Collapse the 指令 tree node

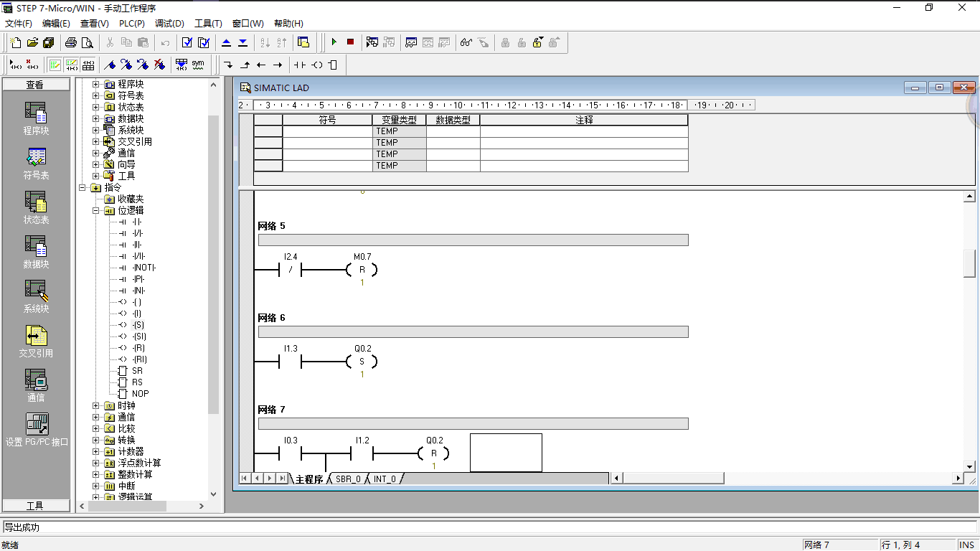click(83, 187)
